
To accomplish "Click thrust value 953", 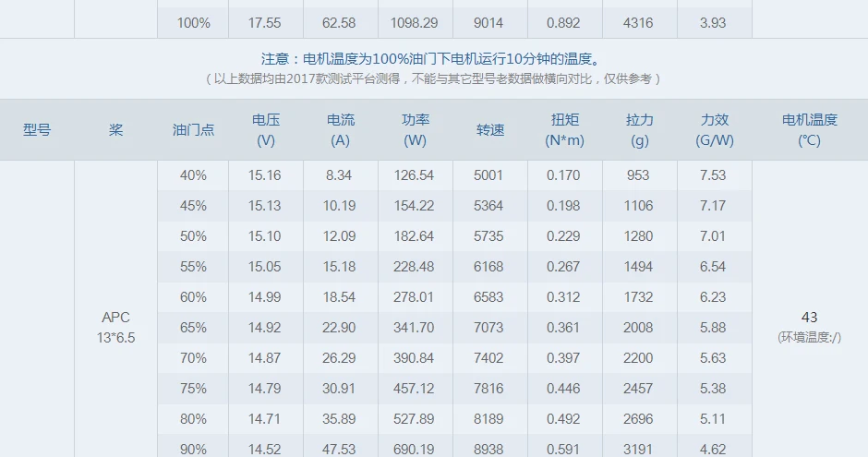I will 638,175.
